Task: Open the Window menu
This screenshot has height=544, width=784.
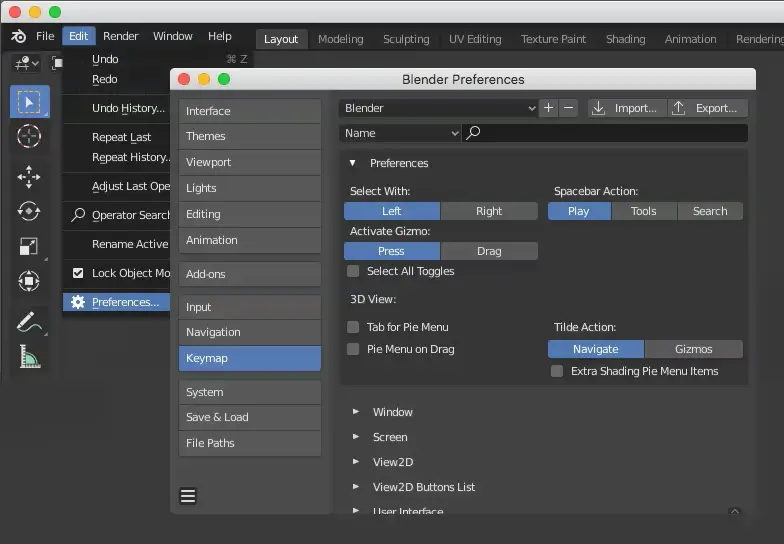Action: point(172,36)
